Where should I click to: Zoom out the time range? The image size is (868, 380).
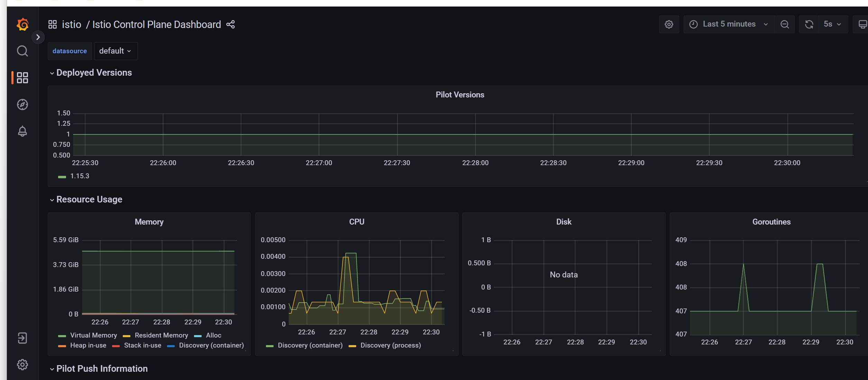[x=785, y=25]
